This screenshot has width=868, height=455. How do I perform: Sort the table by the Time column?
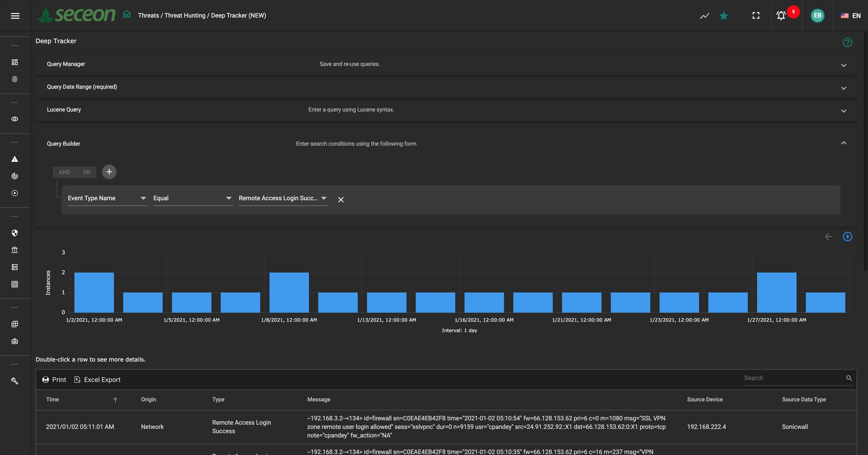(x=52, y=399)
